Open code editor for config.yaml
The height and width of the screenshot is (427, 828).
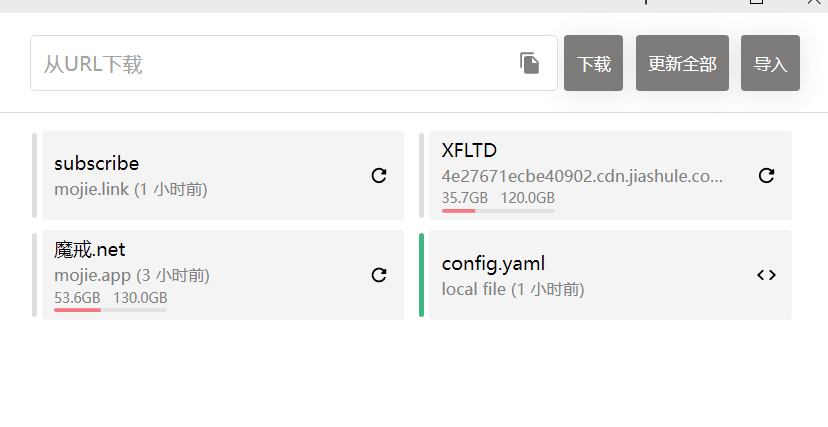[766, 275]
